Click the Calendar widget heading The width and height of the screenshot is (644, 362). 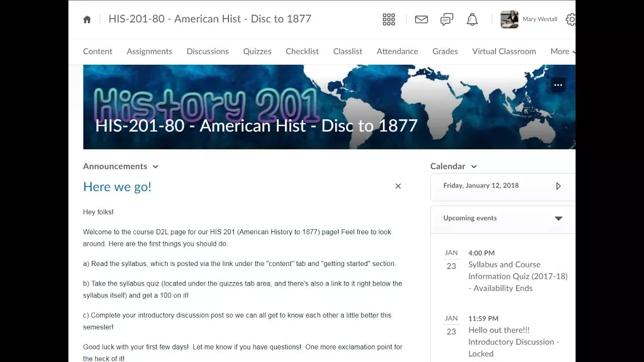pos(448,166)
